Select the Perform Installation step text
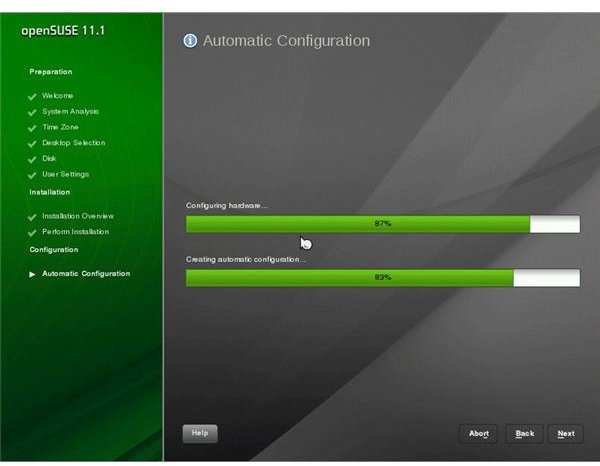 (x=75, y=232)
